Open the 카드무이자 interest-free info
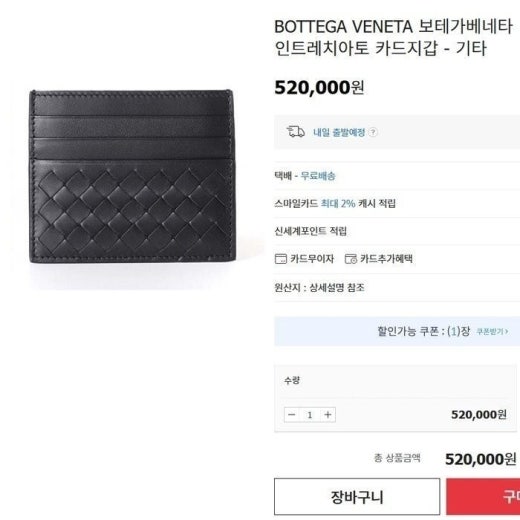Screen dimensions: 520x520 [x=312, y=259]
